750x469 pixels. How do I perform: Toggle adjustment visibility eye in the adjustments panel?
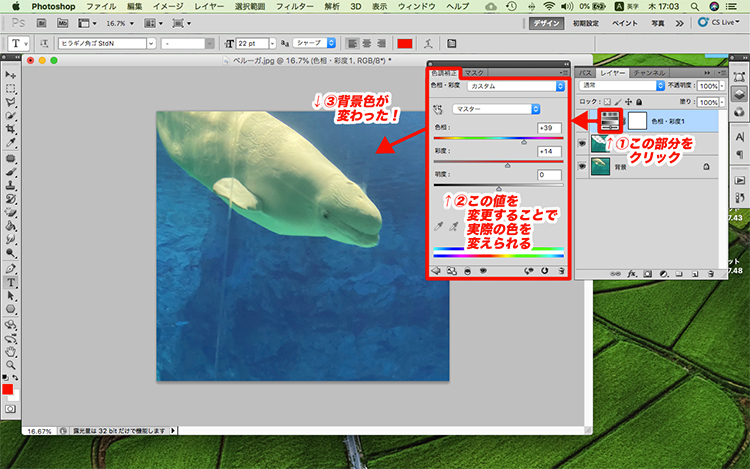482,270
